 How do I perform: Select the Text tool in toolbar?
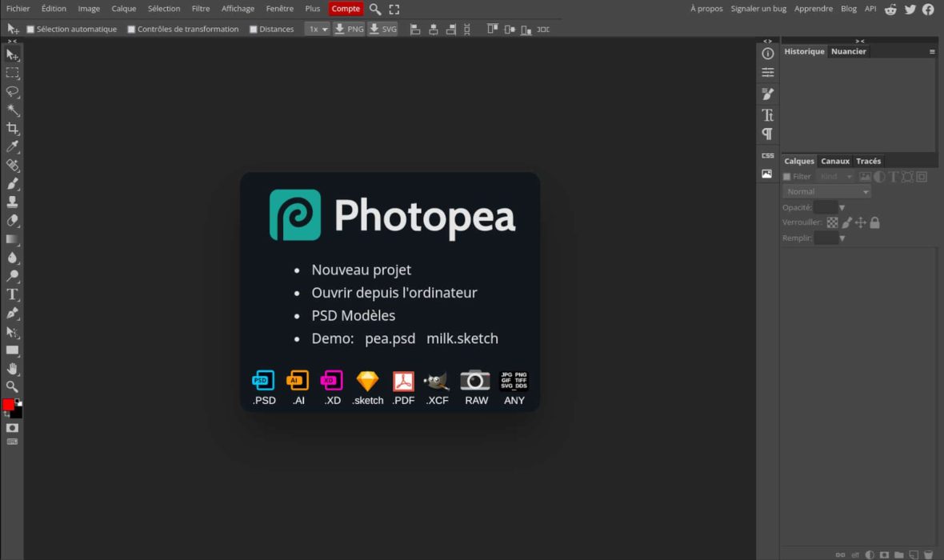[13, 294]
